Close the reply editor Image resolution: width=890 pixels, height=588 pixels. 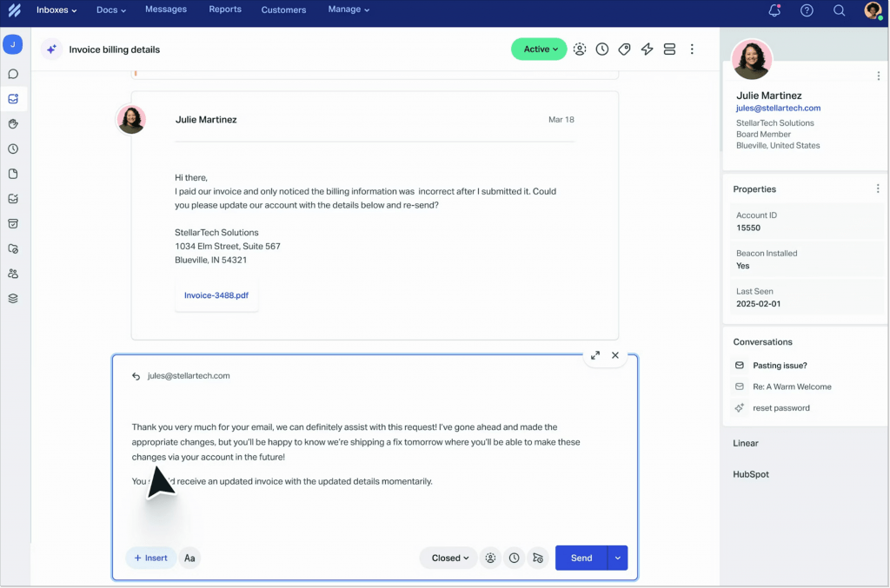[x=615, y=355]
